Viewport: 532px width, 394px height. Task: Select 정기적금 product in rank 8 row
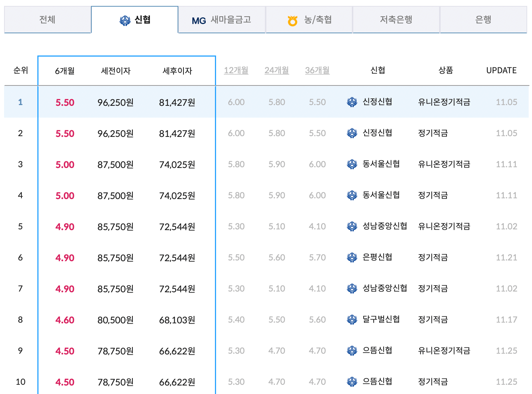(x=433, y=320)
